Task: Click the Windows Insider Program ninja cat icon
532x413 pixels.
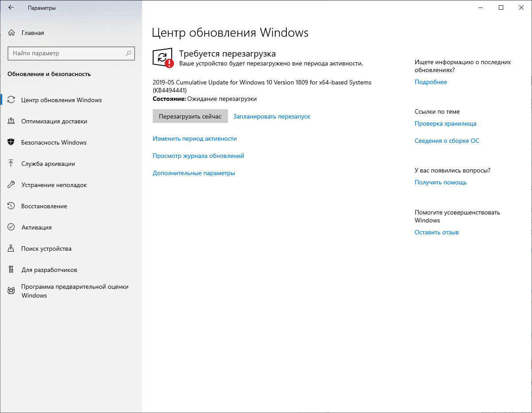Action: pos(11,291)
